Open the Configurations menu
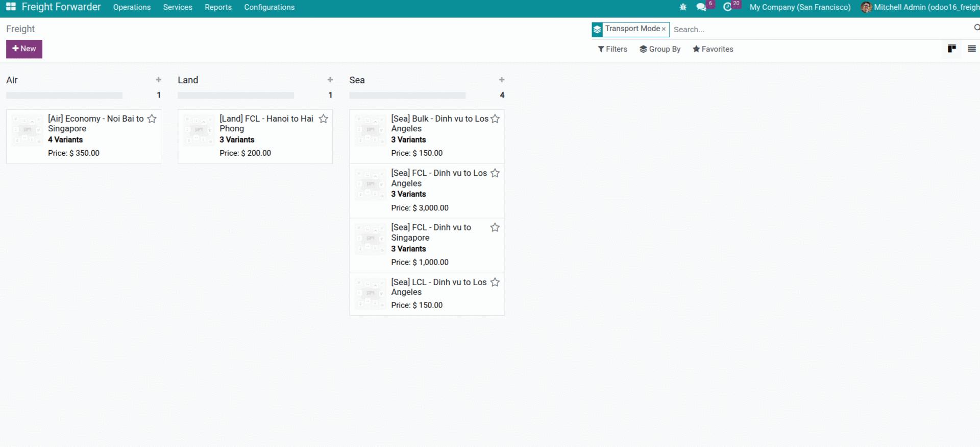 point(269,7)
